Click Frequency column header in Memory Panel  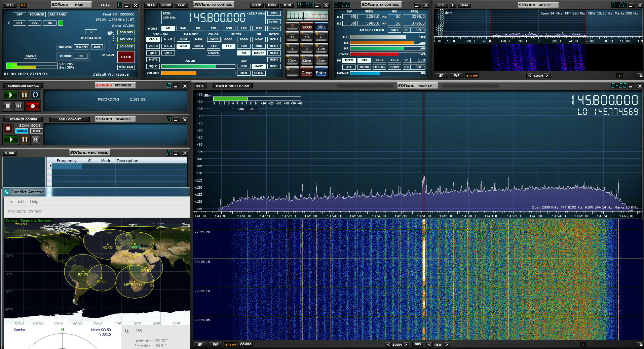click(67, 161)
